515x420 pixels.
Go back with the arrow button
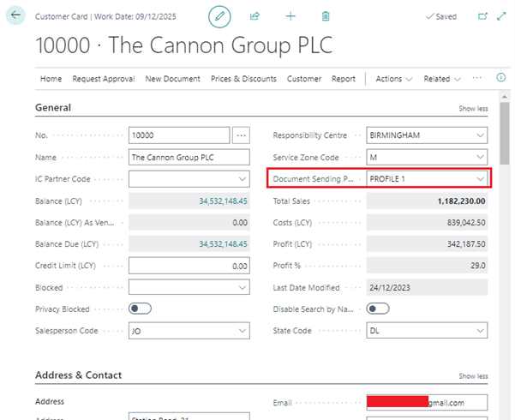point(15,15)
